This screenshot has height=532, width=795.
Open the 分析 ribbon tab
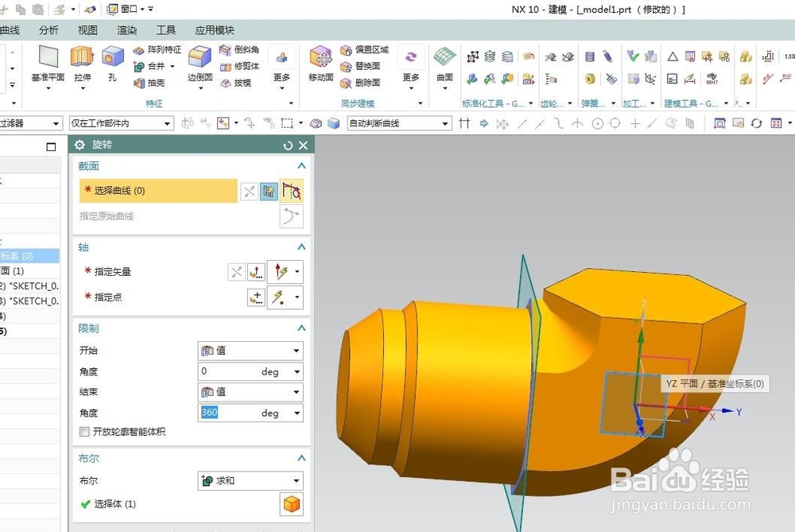pyautogui.click(x=48, y=30)
